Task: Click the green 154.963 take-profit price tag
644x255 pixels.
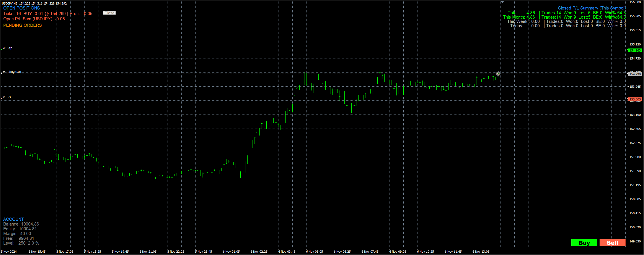Action: click(x=635, y=50)
